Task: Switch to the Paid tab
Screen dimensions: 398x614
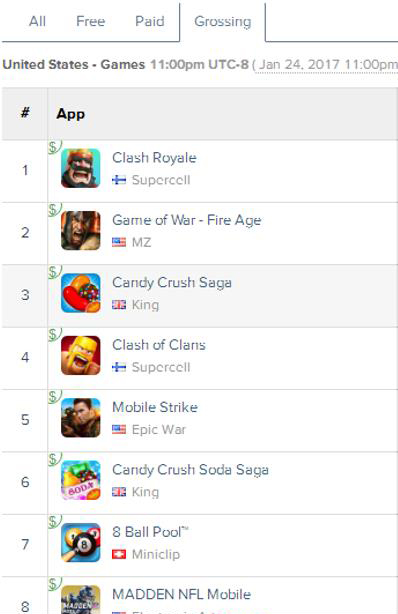Action: [150, 21]
